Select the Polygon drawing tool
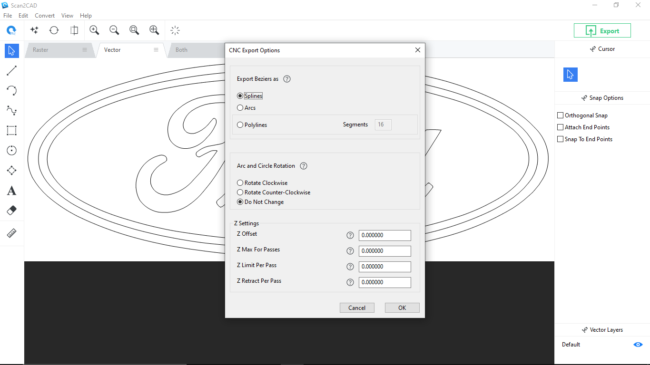The image size is (650, 365). [x=12, y=170]
